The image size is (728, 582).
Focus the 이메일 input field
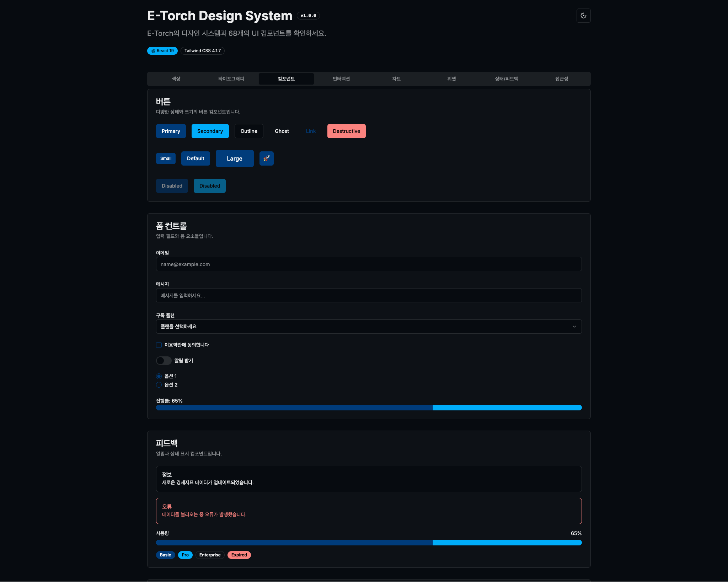[368, 264]
